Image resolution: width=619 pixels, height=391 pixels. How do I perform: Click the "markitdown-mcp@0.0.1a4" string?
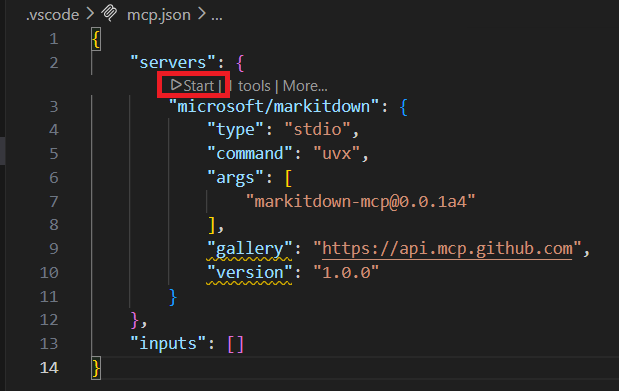pos(360,201)
